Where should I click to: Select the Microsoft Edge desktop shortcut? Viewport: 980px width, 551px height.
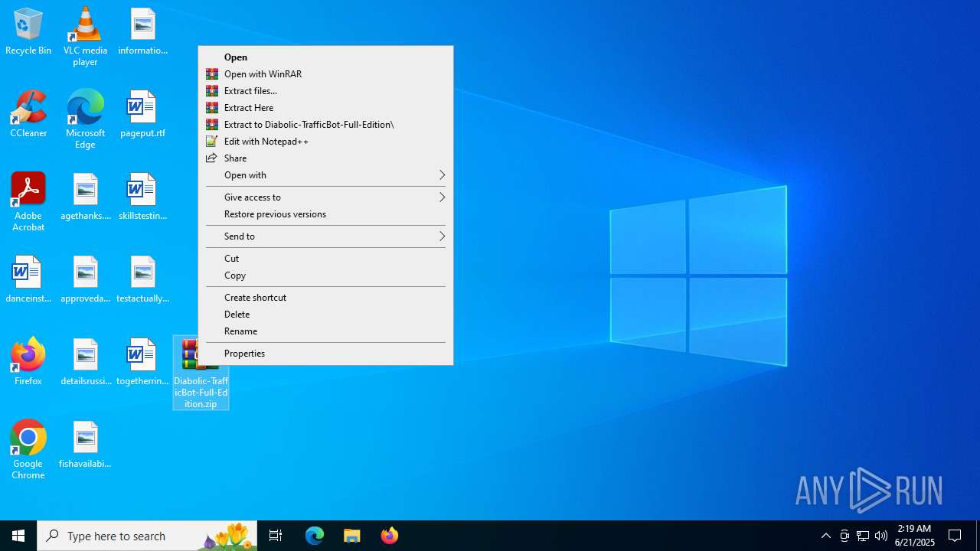pos(85,119)
